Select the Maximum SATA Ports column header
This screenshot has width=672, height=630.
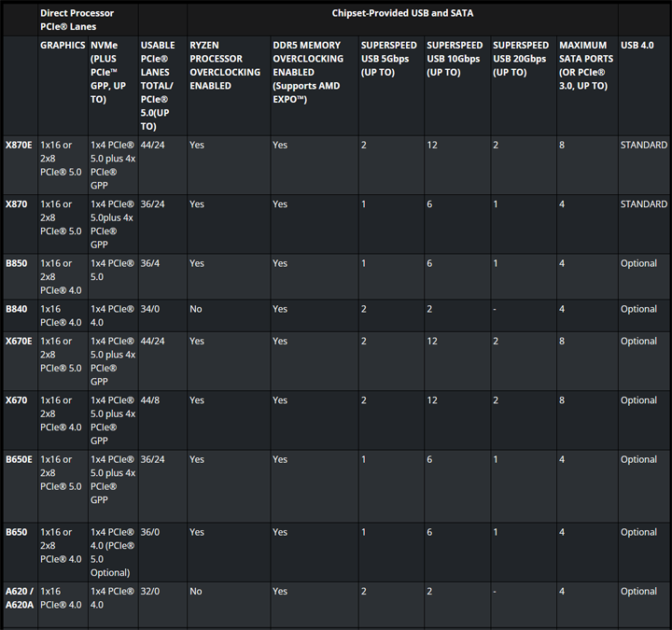[x=585, y=65]
